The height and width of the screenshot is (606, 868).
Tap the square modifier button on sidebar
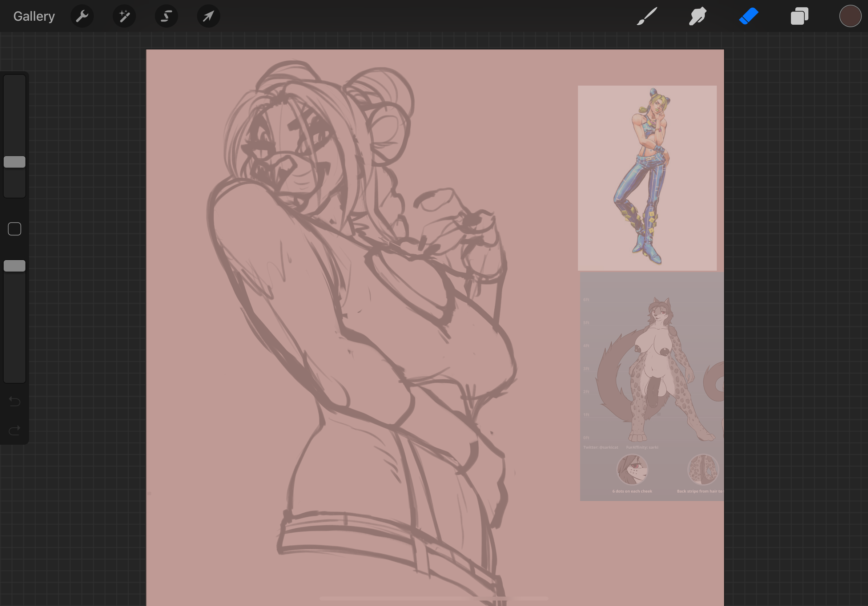click(x=15, y=229)
